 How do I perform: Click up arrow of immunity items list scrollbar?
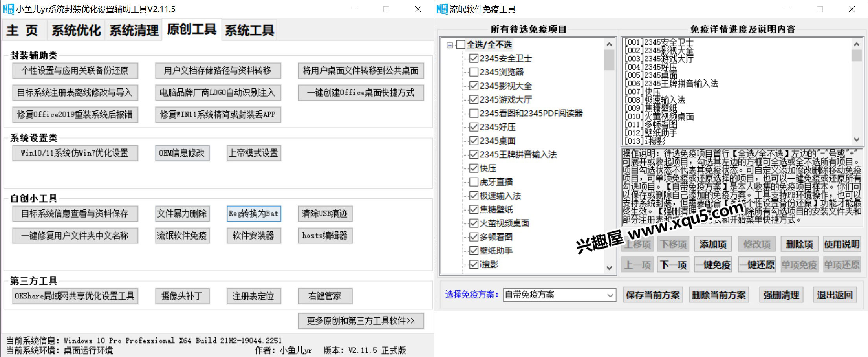click(x=609, y=44)
